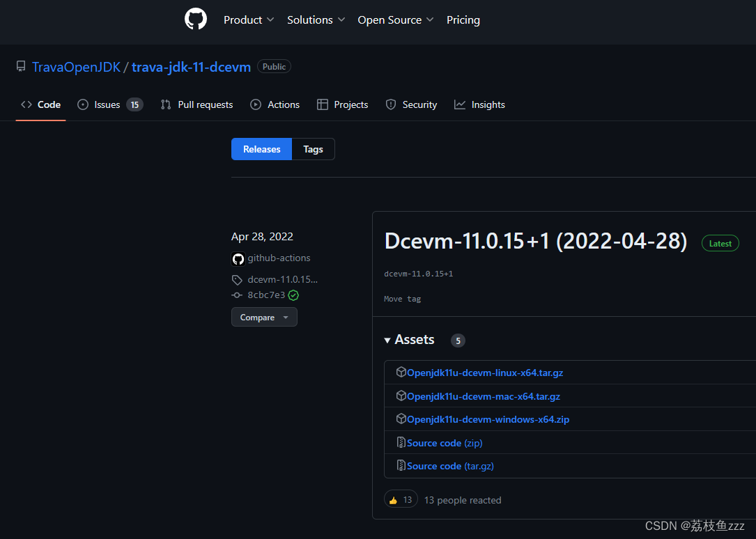Click the Projects table icon
The height and width of the screenshot is (539, 756).
pyautogui.click(x=323, y=104)
